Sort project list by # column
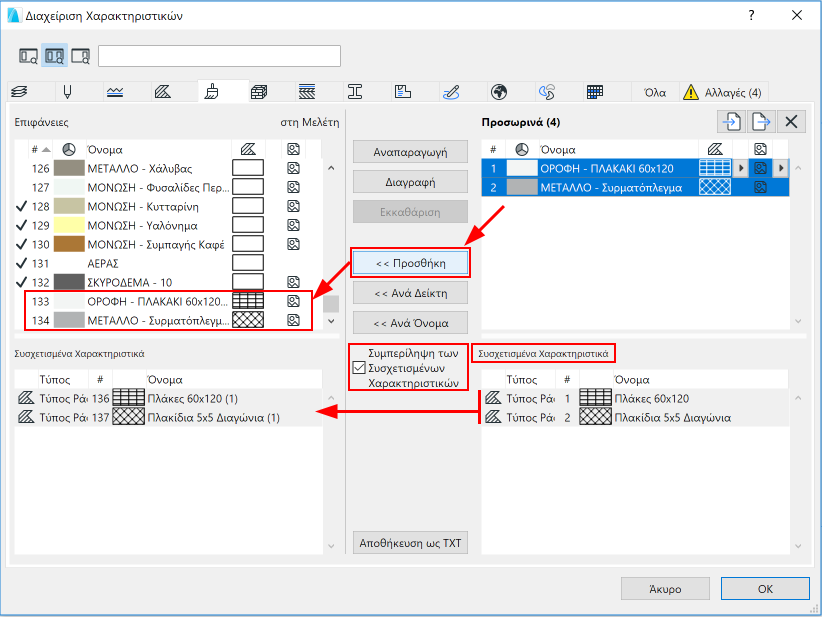The width and height of the screenshot is (822, 617). point(40,149)
